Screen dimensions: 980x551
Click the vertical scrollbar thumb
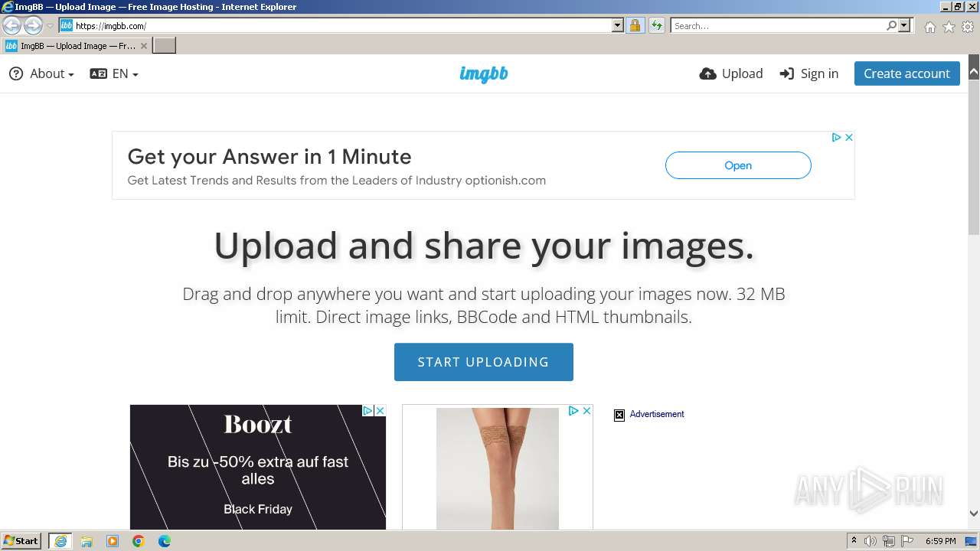click(x=974, y=158)
